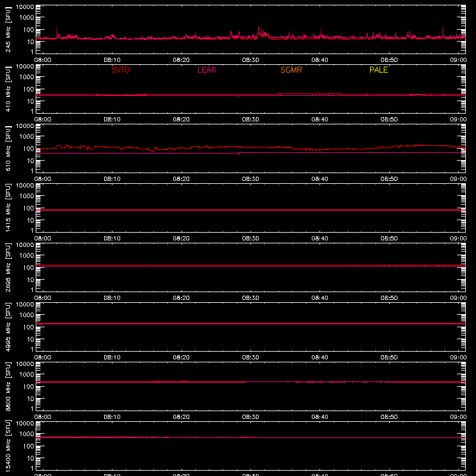Image resolution: width=476 pixels, height=476 pixels.
Task: Click the 10000 y-axis label of 245 MHz plot
Action: tap(25, 7)
